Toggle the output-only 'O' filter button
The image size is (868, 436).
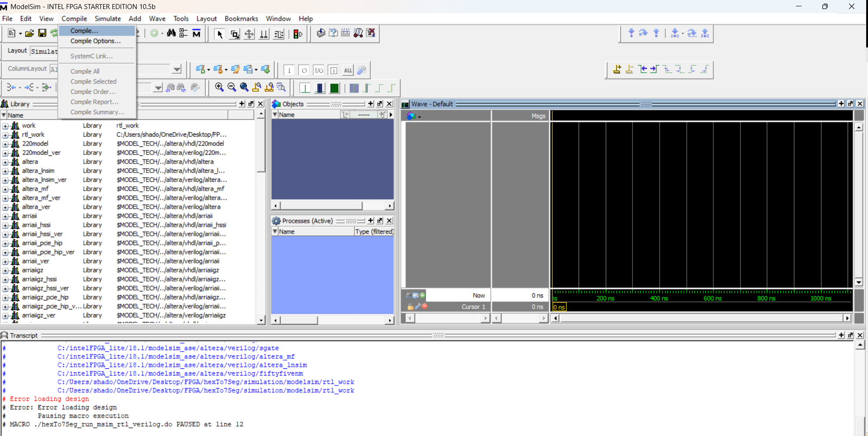click(x=304, y=70)
